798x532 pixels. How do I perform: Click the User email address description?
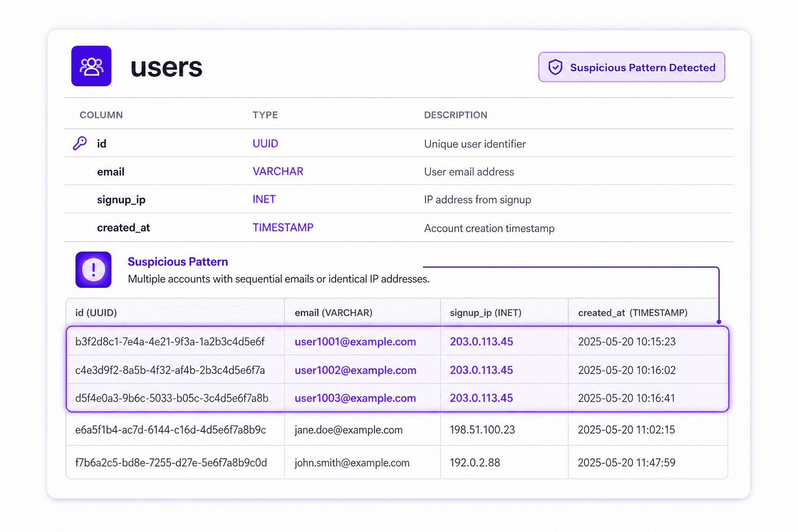pos(469,172)
